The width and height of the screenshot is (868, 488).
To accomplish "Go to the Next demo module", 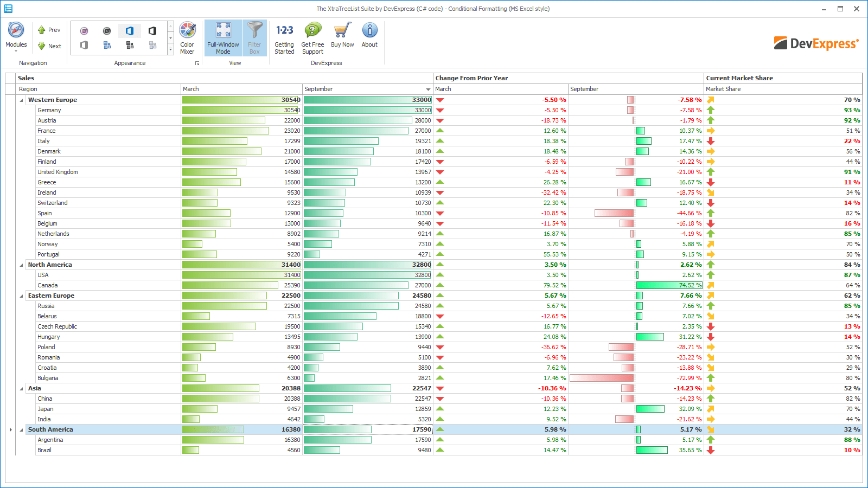I will click(x=49, y=46).
